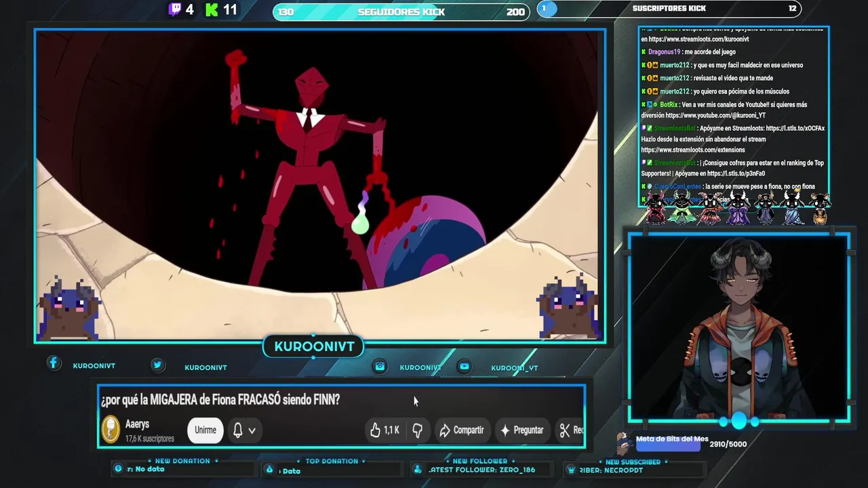Screen dimensions: 868x488
Task: Click the Aaerys channel avatar
Action: 111,430
